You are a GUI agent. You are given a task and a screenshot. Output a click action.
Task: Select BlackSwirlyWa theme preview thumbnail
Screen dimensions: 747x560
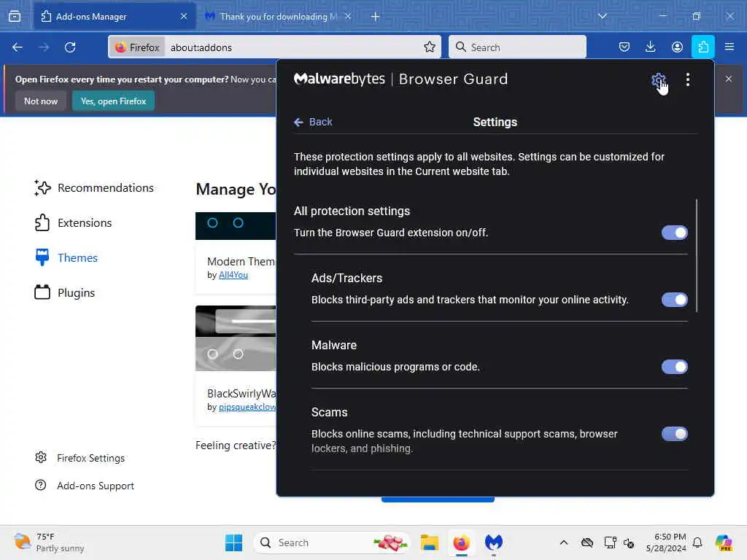pos(236,338)
